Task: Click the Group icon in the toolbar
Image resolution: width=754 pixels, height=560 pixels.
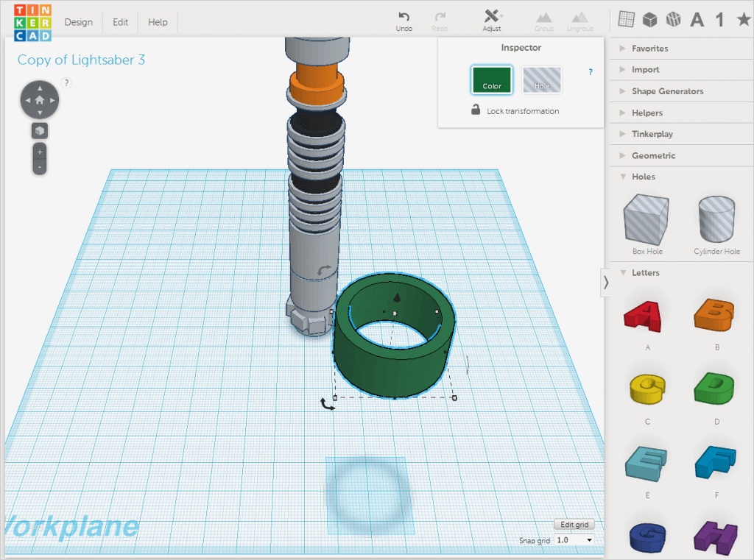Action: pos(544,18)
